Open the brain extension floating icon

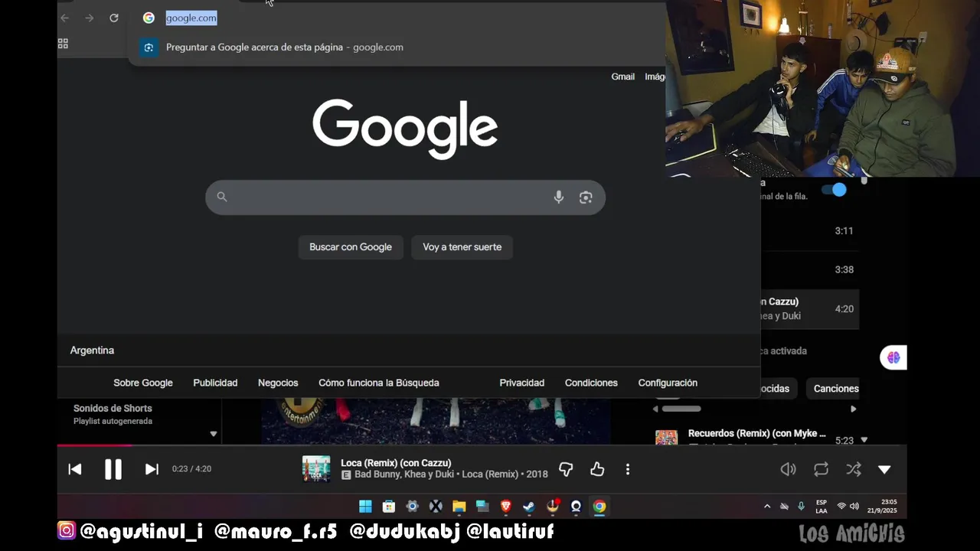(893, 357)
